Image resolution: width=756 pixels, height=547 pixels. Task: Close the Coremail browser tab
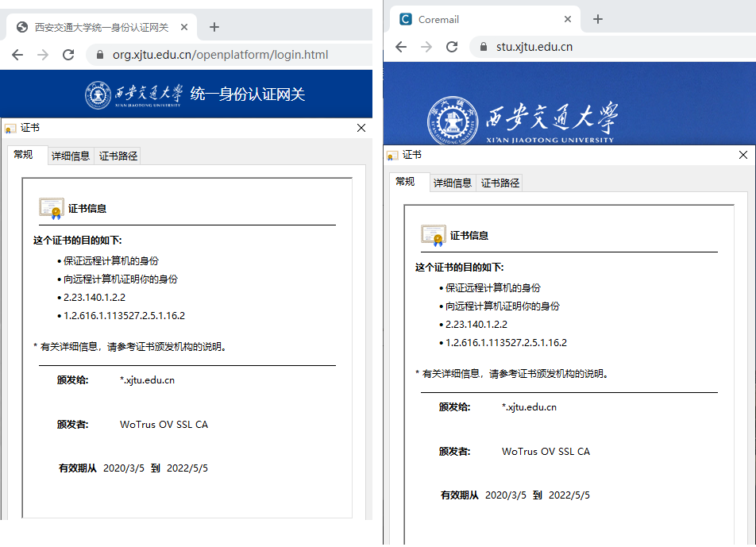tap(569, 19)
